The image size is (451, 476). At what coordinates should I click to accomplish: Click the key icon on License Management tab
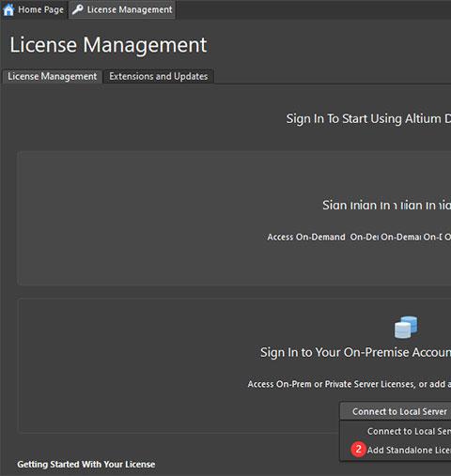tap(77, 9)
